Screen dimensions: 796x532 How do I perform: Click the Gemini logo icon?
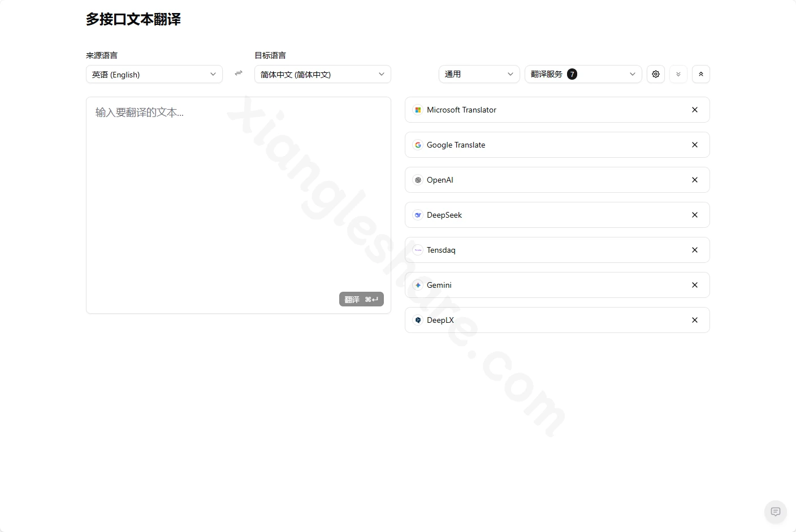point(418,285)
